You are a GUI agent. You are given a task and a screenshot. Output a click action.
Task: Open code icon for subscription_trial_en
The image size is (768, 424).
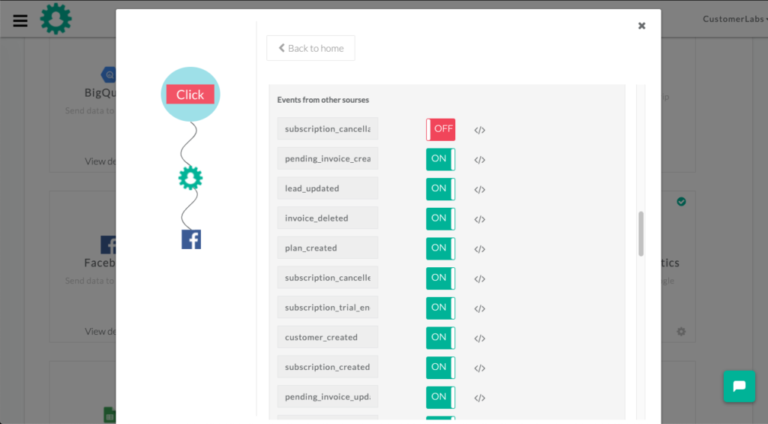point(480,309)
